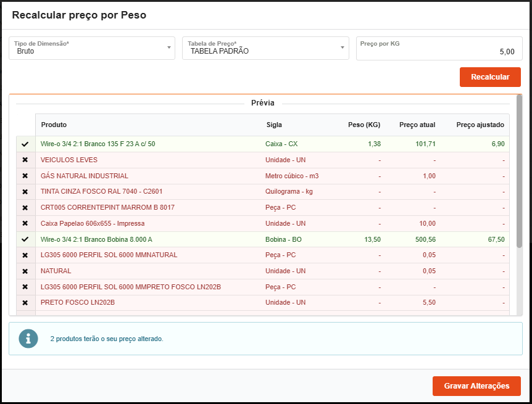
Task: Expand the Tabela de Preço dropdown
Action: [265, 48]
